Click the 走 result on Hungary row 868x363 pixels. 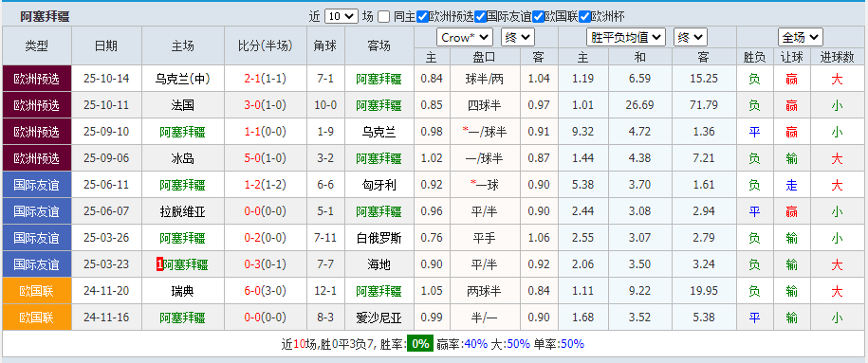click(x=791, y=185)
